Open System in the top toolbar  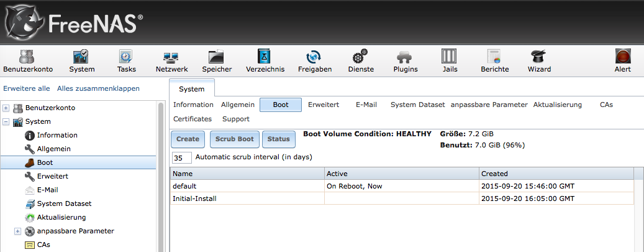pos(82,61)
